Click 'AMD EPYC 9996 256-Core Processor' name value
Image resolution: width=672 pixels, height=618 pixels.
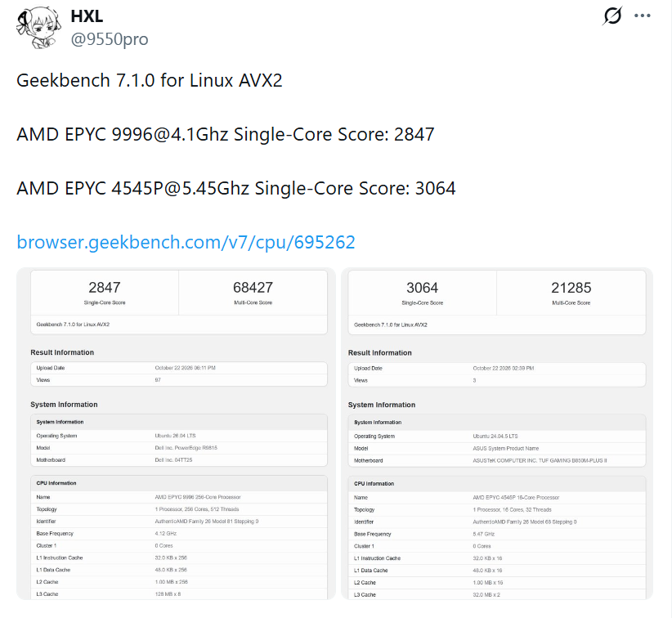198,497
